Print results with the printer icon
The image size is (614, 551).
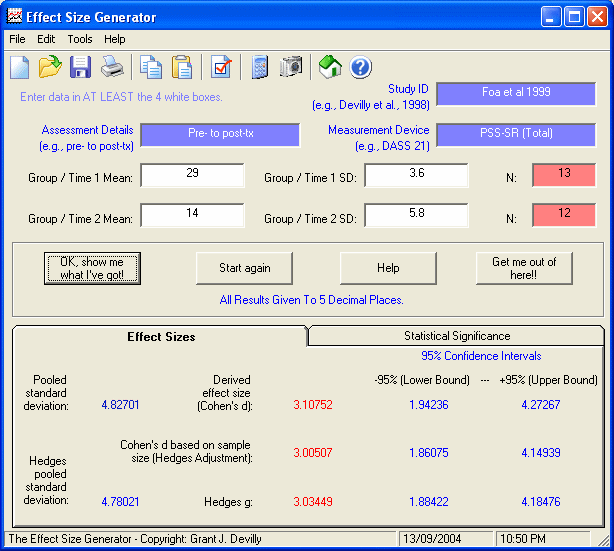[112, 67]
